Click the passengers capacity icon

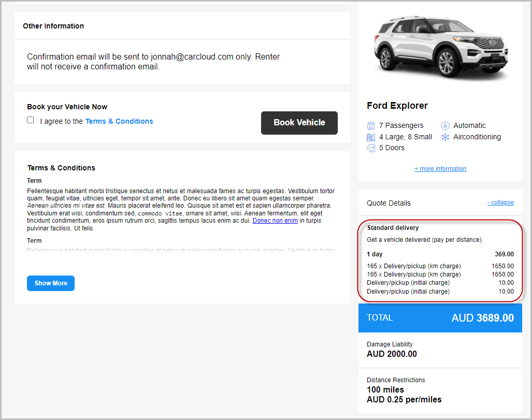371,125
